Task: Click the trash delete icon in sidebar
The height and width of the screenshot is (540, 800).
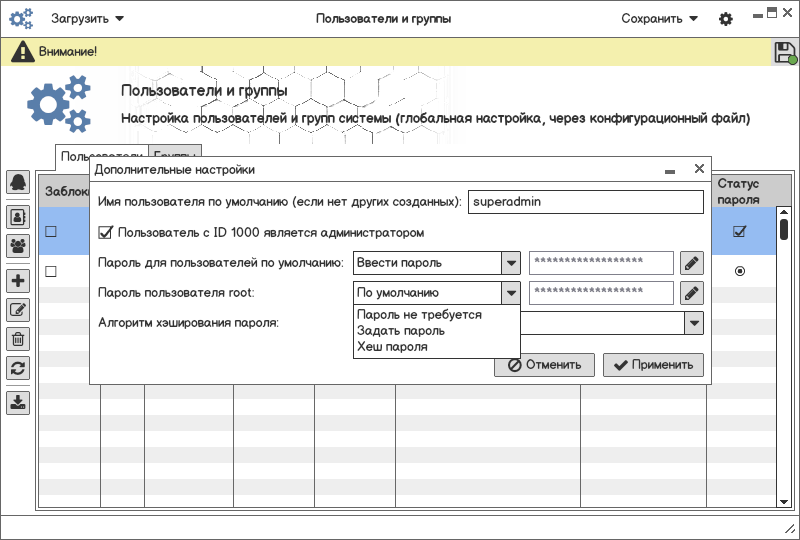Action: coord(18,339)
